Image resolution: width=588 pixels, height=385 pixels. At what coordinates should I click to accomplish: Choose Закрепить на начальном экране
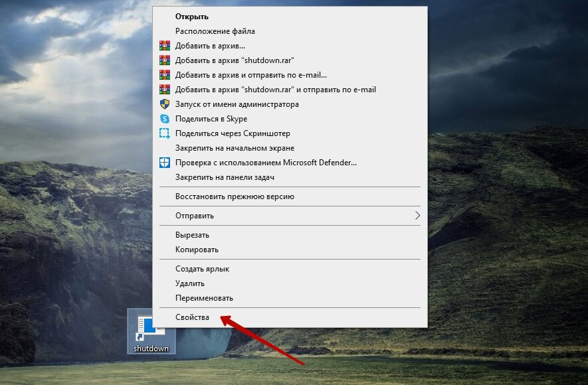(x=289, y=148)
